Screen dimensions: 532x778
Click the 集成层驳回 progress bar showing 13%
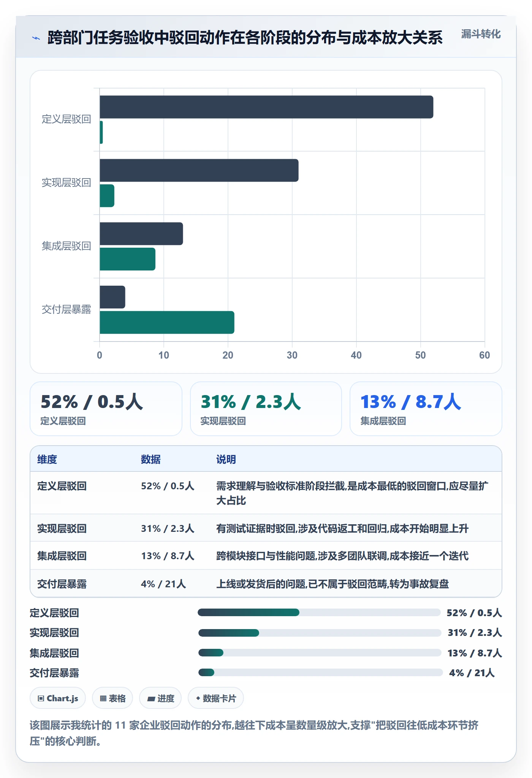pos(320,653)
